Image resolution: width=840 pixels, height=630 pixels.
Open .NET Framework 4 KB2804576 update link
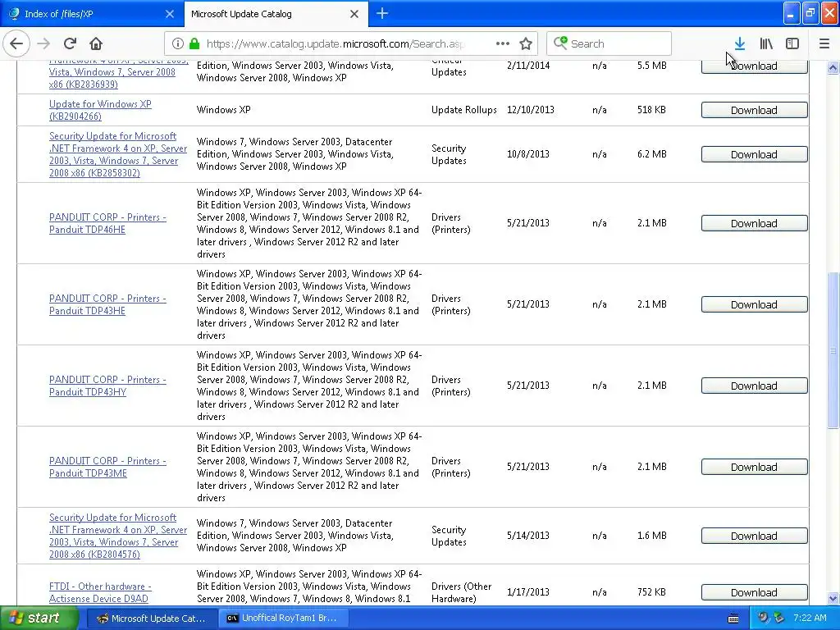[118, 536]
